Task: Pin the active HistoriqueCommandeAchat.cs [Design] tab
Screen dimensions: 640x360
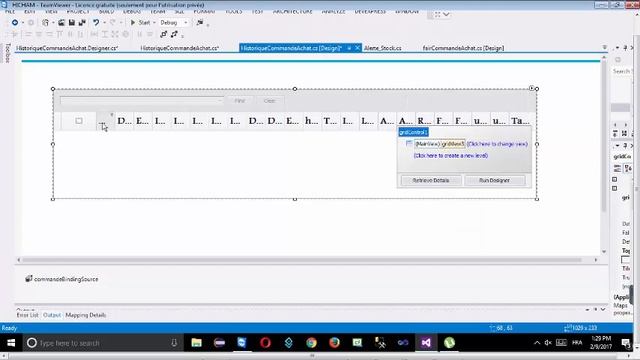Action: (349, 48)
